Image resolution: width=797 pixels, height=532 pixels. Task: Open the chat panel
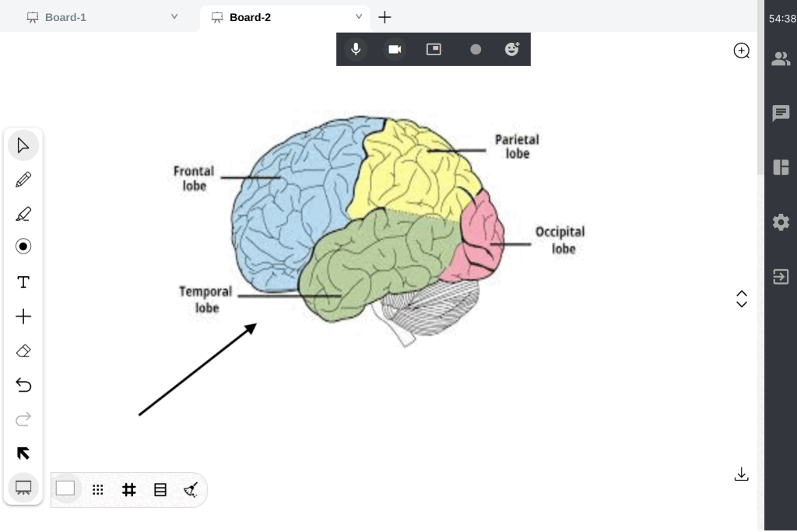pos(780,114)
